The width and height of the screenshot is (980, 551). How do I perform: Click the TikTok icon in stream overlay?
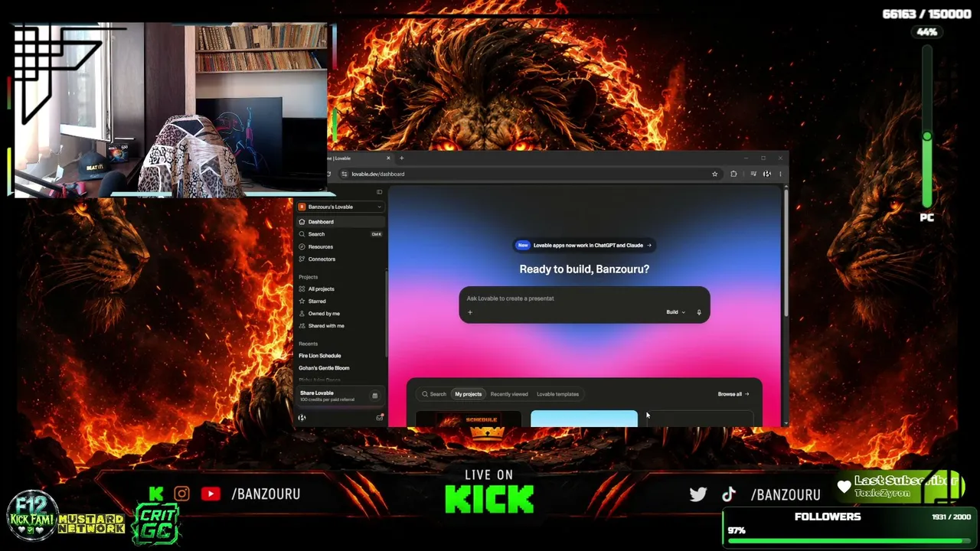point(728,494)
